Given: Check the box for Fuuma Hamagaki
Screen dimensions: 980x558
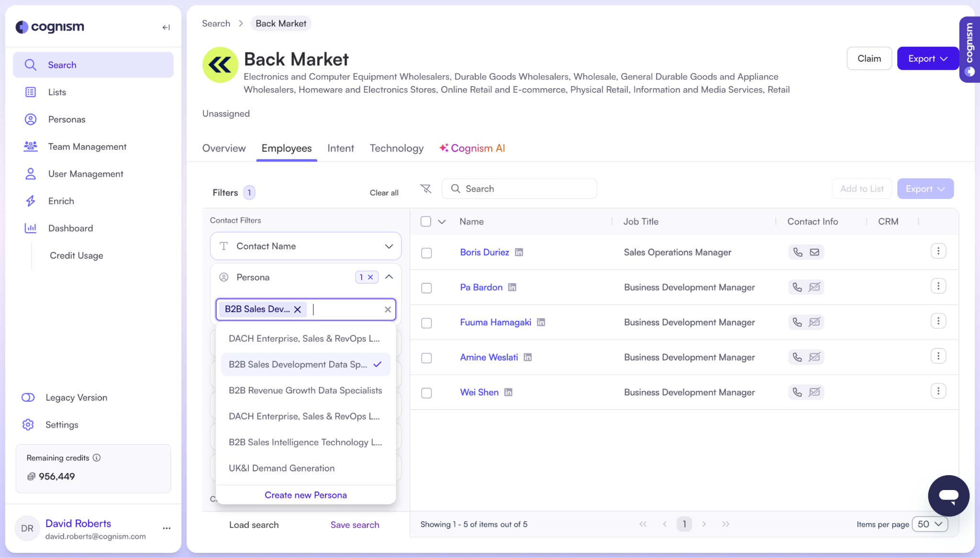Looking at the screenshot, I should [x=426, y=323].
